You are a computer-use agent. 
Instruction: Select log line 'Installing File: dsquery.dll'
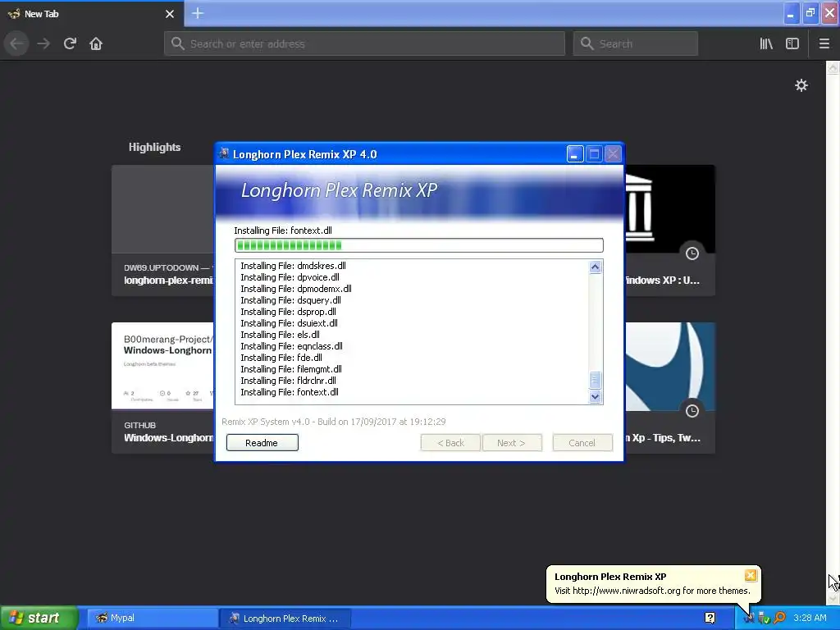pyautogui.click(x=290, y=300)
